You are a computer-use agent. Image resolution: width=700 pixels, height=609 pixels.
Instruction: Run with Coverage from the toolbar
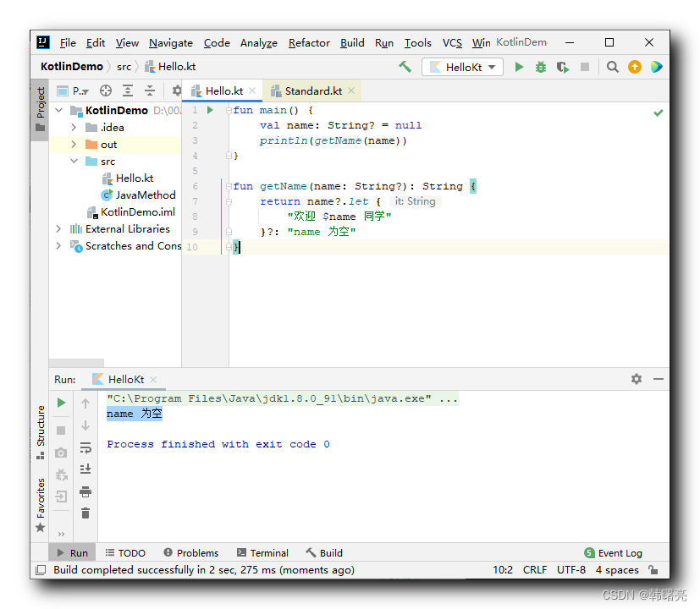coord(563,67)
